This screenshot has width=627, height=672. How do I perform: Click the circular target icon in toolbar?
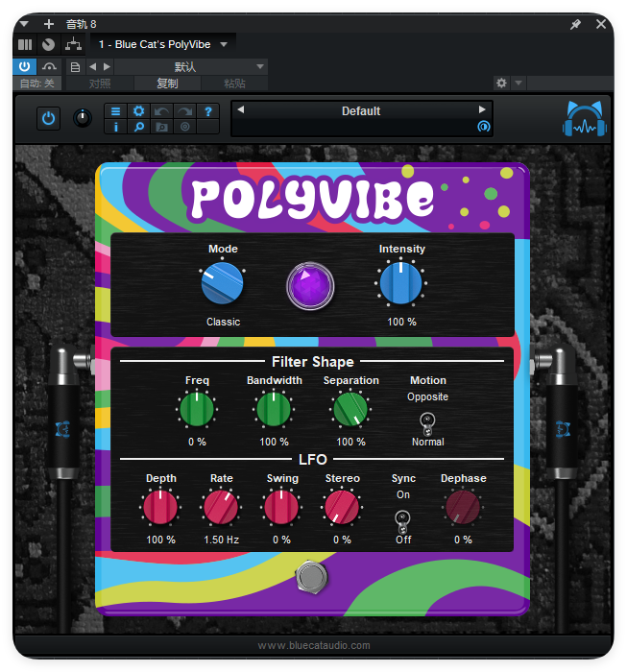[x=184, y=127]
